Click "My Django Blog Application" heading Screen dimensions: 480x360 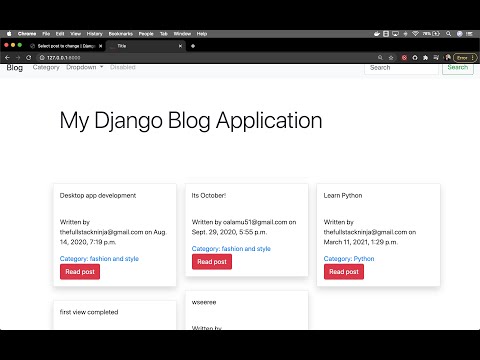point(191,120)
